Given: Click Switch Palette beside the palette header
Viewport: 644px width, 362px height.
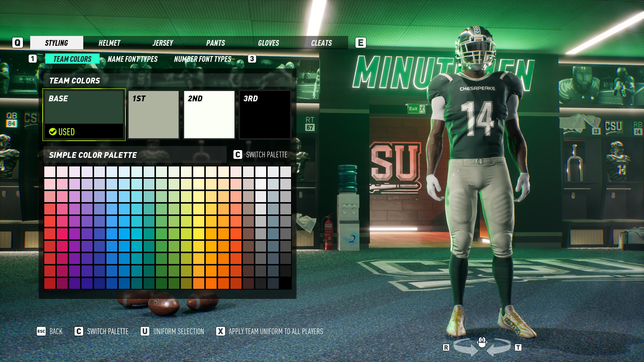Looking at the screenshot, I should pos(267,155).
